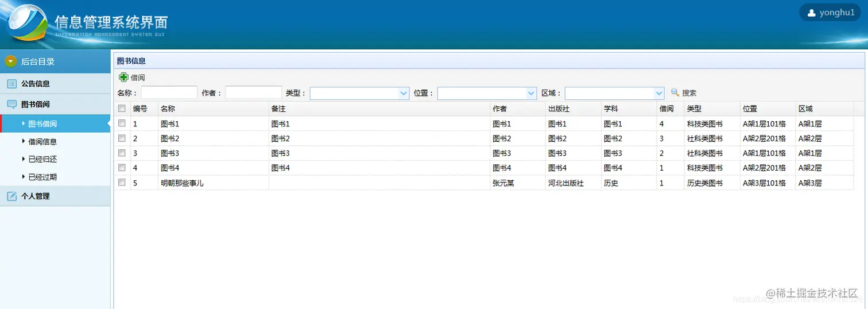Click the 借阅 column header

(x=671, y=109)
